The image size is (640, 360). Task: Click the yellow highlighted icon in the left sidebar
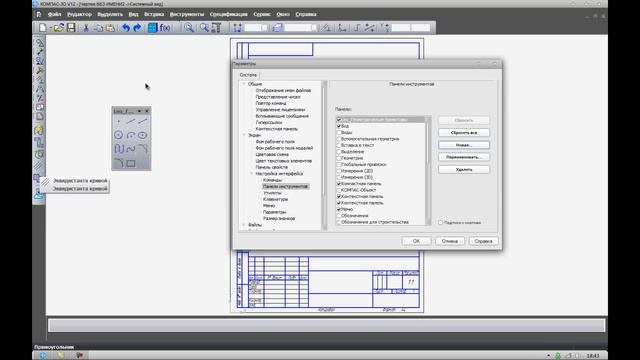pyautogui.click(x=39, y=130)
